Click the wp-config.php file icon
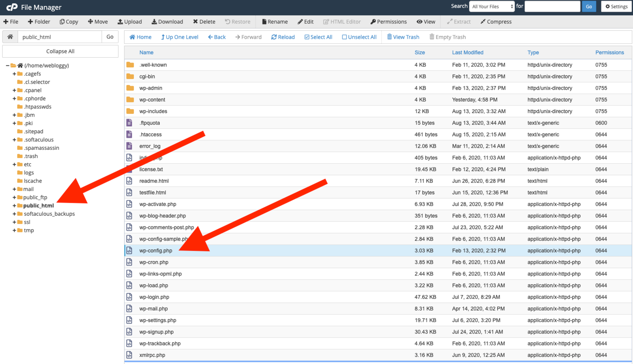 click(129, 251)
